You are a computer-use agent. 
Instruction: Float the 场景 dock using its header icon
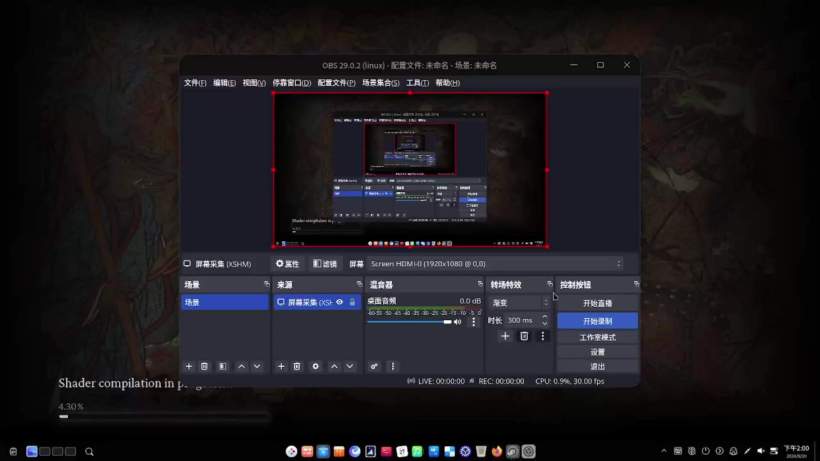(267, 284)
